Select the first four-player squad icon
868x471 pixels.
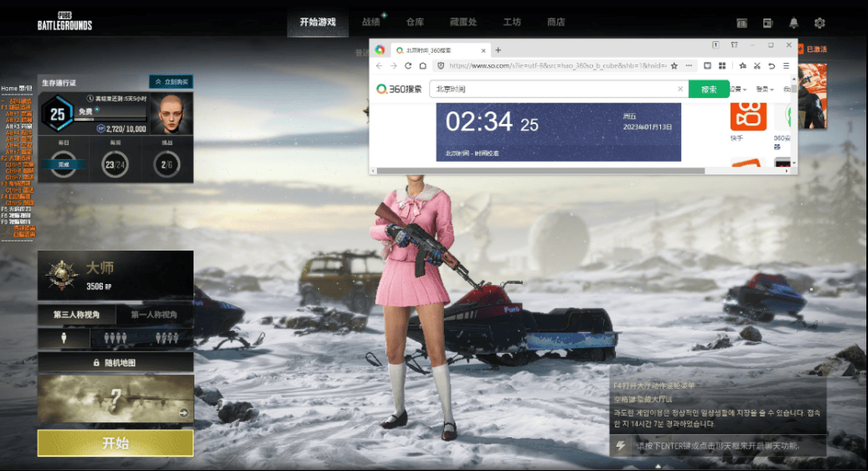click(x=115, y=338)
